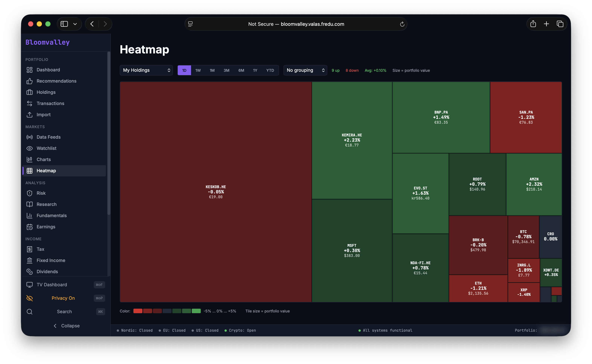592x364 pixels.
Task: Open Safari share button
Action: 533,24
